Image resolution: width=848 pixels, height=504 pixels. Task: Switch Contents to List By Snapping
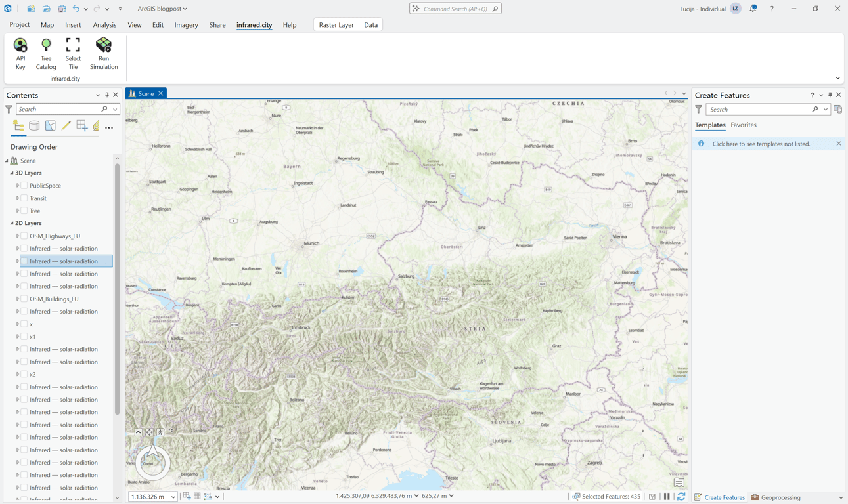pos(81,126)
